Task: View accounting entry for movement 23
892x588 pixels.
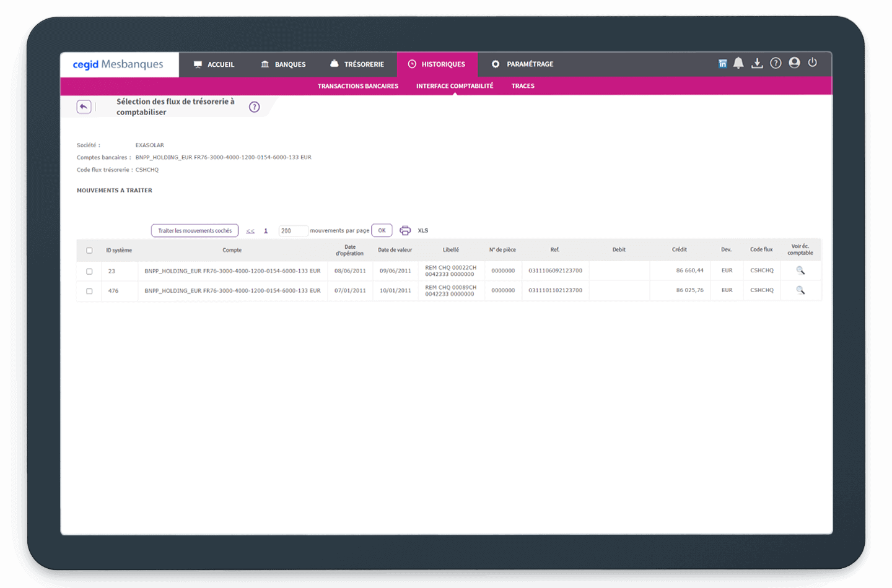Action: 800,270
